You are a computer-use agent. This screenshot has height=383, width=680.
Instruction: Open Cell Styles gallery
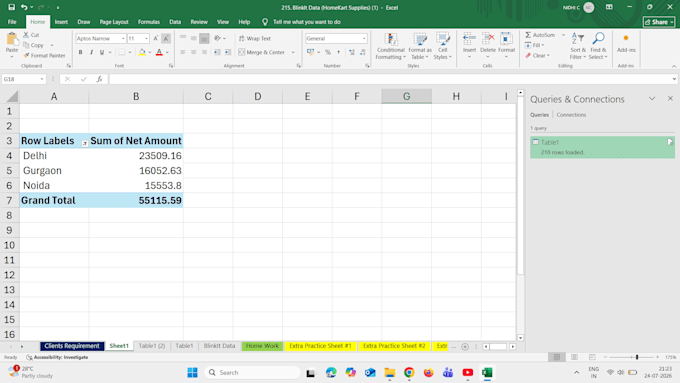click(442, 46)
